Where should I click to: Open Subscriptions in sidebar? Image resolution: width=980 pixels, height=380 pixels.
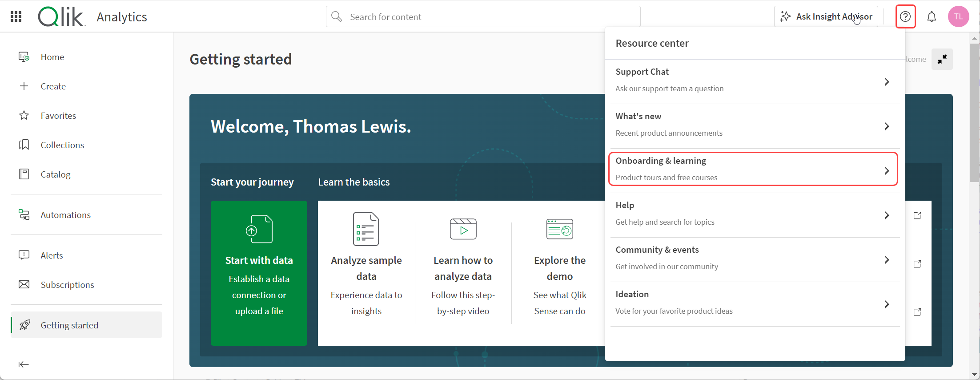pos(86,284)
